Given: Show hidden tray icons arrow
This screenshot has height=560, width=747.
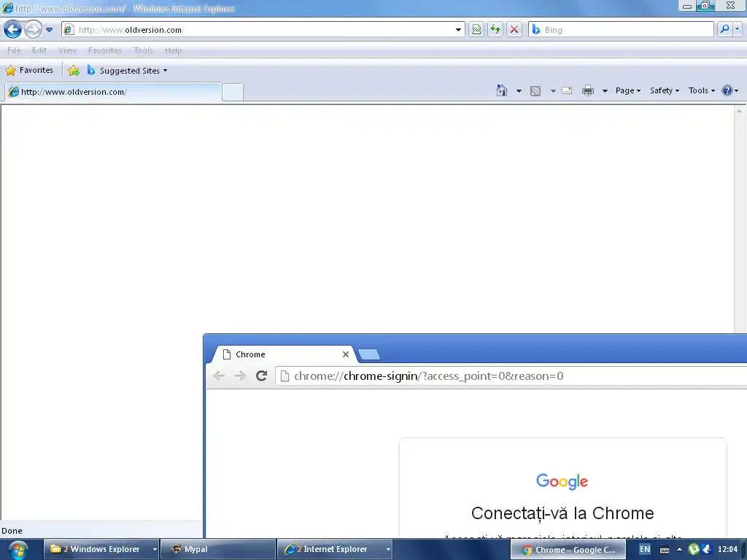Looking at the screenshot, I should [x=679, y=550].
